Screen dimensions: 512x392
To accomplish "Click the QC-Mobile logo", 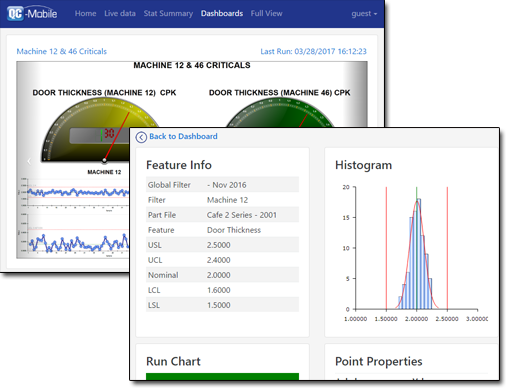I will tap(32, 14).
